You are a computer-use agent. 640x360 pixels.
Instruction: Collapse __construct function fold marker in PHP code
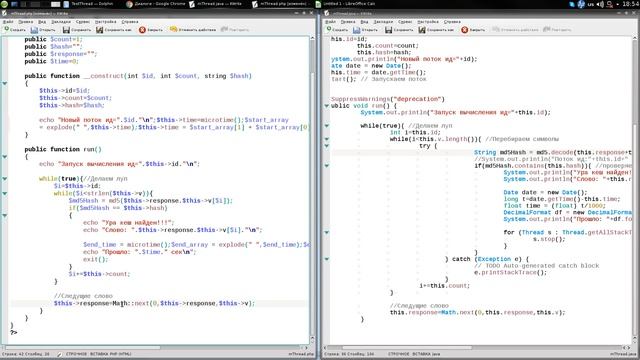coord(5,83)
